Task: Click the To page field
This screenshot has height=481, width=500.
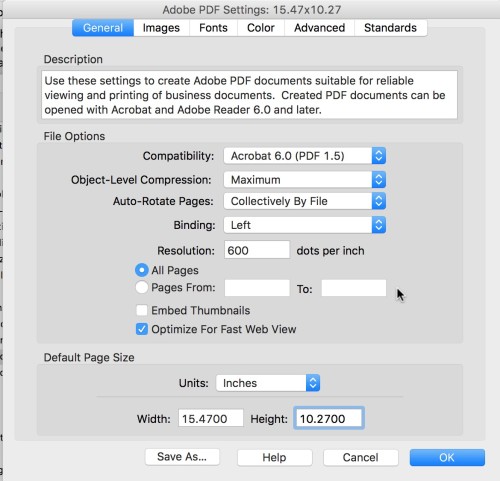Action: click(354, 288)
